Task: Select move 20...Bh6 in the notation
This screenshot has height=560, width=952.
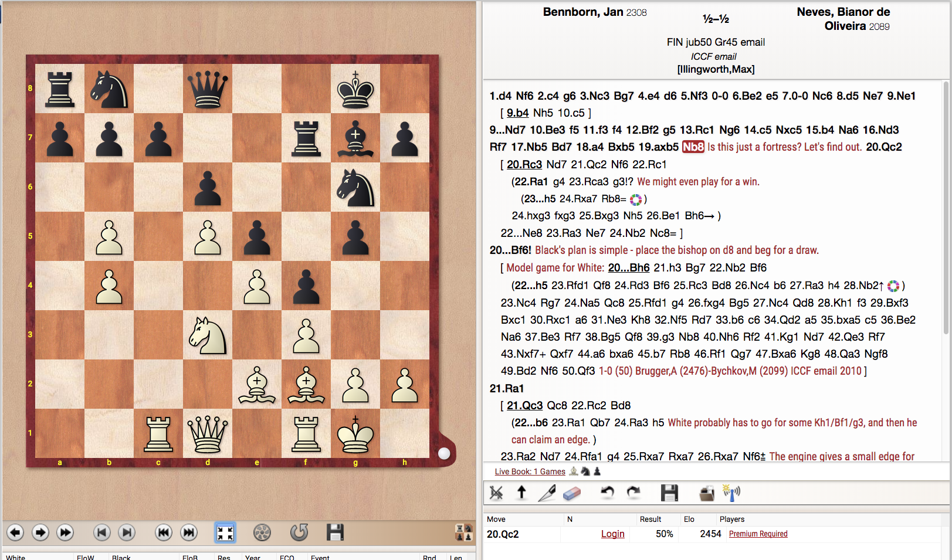Action: (629, 268)
